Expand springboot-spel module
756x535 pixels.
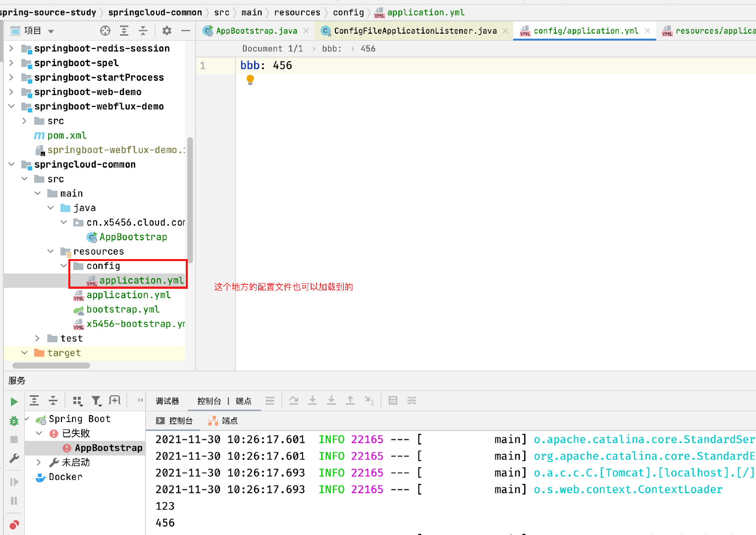tap(11, 63)
